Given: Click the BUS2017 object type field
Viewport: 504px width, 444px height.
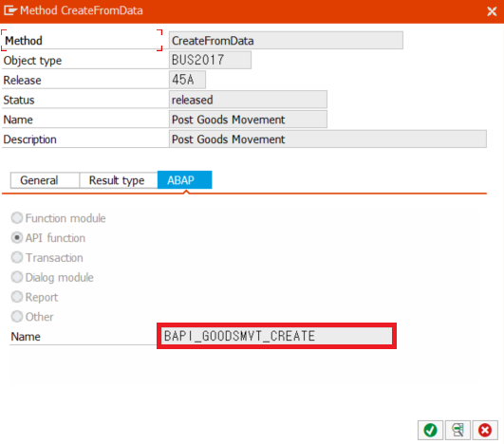Looking at the screenshot, I should click(x=210, y=60).
